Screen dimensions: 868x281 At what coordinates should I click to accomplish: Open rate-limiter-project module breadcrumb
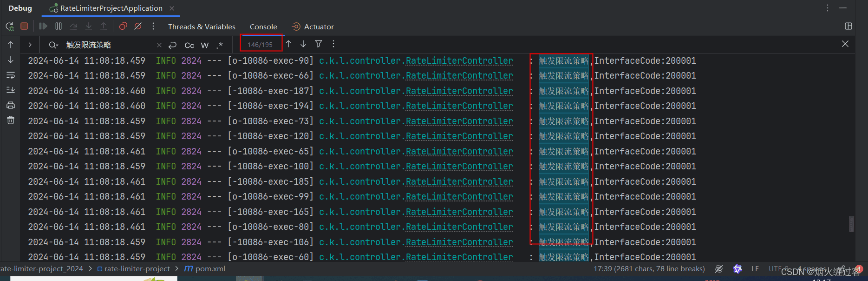click(134, 269)
